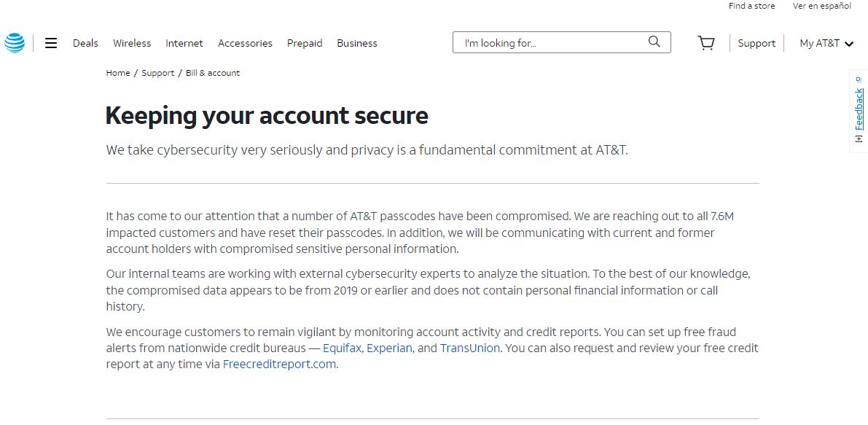Click the Feedback plus icon
The width and height of the screenshot is (868, 425).
pyautogui.click(x=859, y=139)
